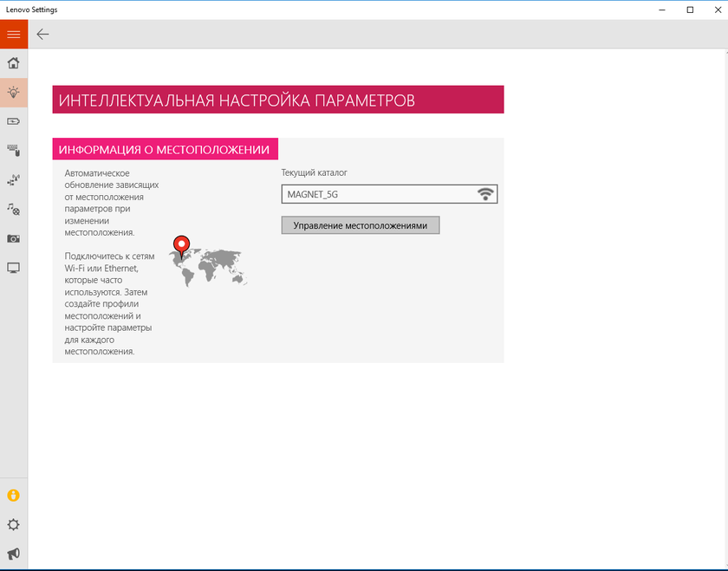Open the audio and media settings icon
The image size is (728, 571).
click(13, 210)
